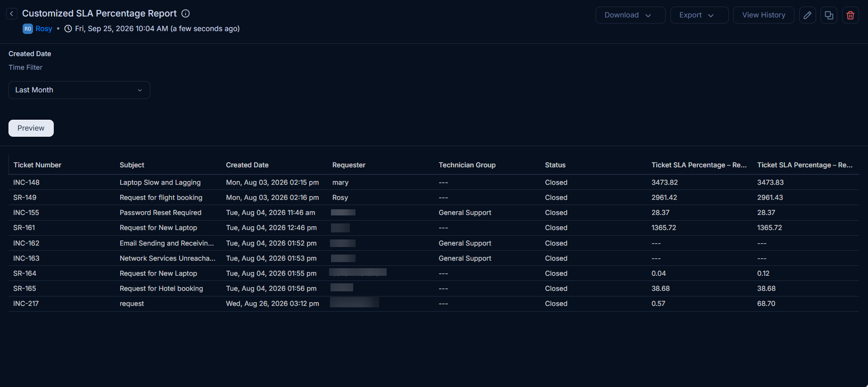Click the Preview button
Image resolution: width=868 pixels, height=387 pixels.
coord(31,128)
